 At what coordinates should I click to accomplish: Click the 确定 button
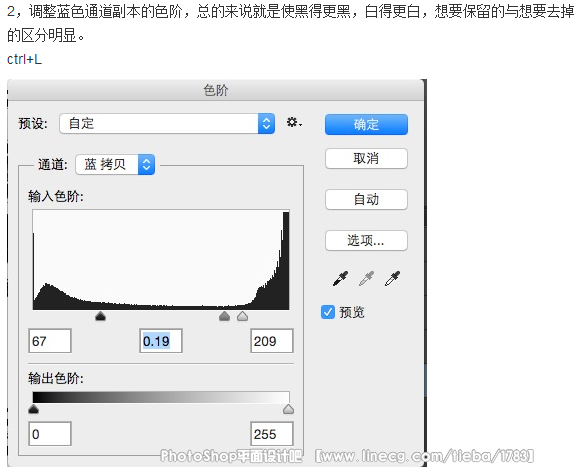click(366, 124)
